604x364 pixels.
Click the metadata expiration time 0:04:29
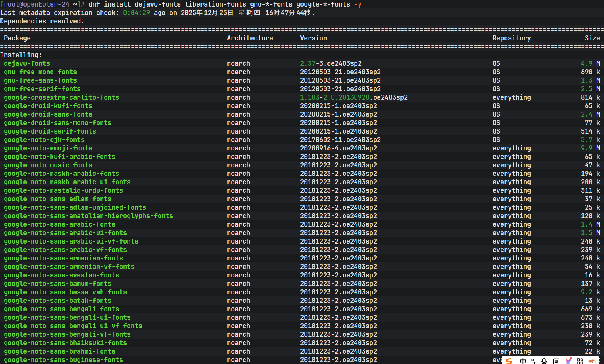(137, 13)
